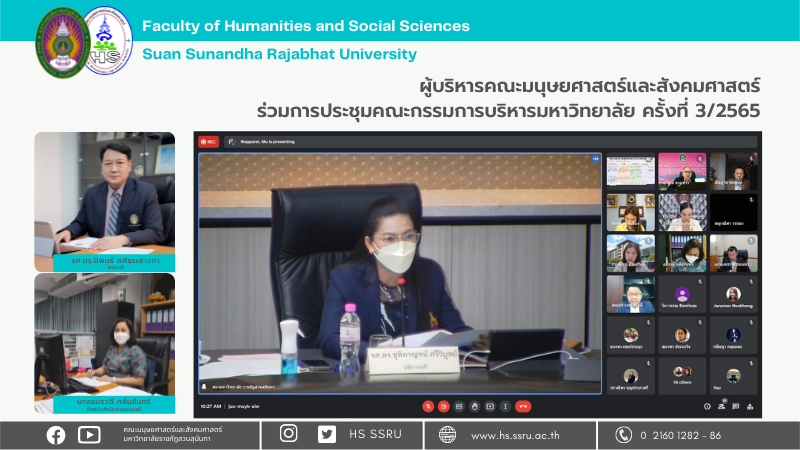800x450 pixels.
Task: Toggle captions in the meeting toolbar
Action: point(459,406)
